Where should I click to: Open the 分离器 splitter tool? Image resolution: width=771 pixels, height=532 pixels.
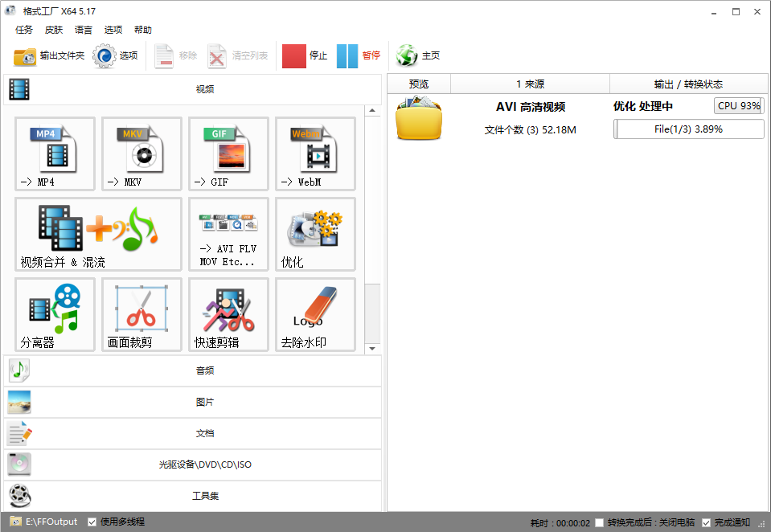(55, 314)
